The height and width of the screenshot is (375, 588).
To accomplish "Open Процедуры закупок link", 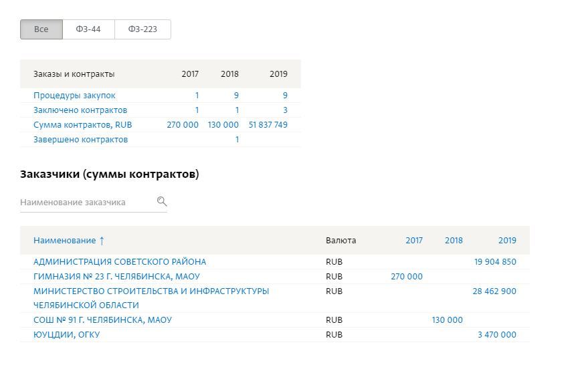I will tap(74, 96).
